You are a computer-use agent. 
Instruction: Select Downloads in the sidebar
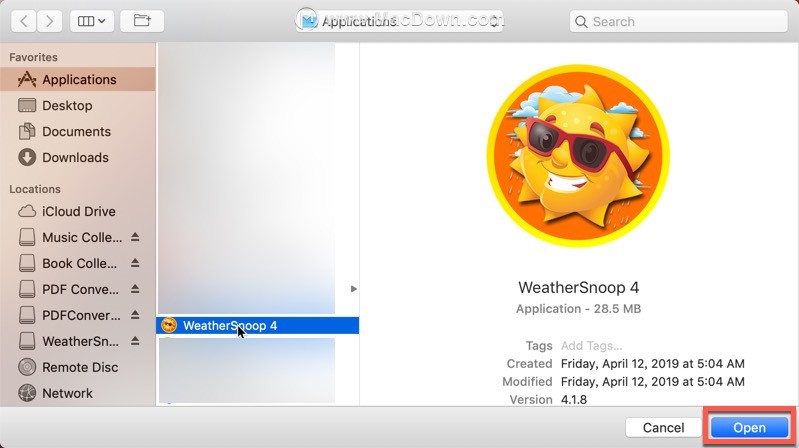pos(77,157)
